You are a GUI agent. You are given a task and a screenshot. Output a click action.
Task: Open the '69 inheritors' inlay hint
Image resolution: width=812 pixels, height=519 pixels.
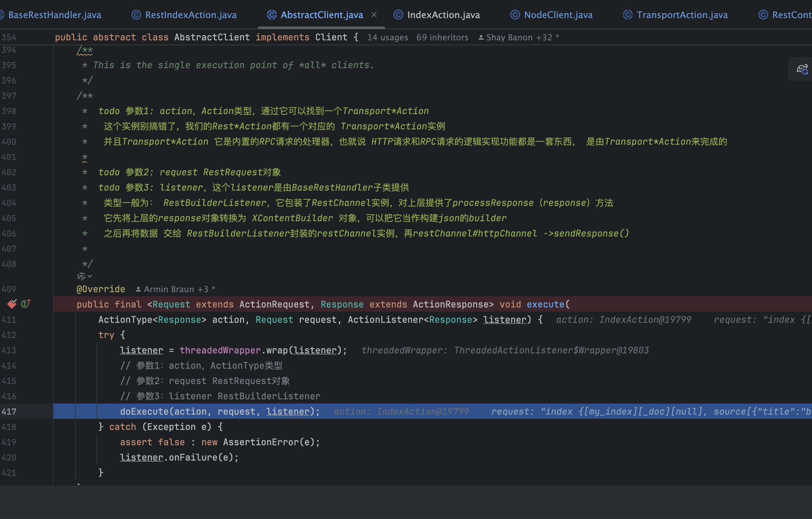tap(442, 37)
